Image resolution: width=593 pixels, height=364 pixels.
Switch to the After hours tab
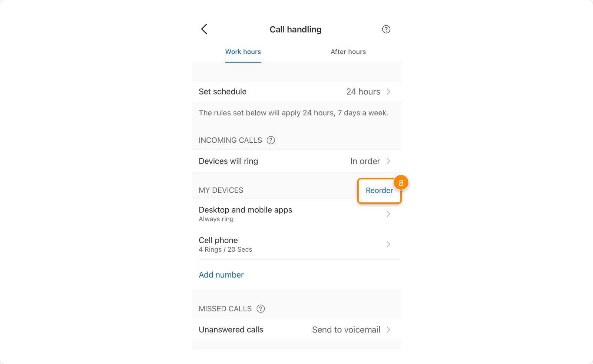348,52
